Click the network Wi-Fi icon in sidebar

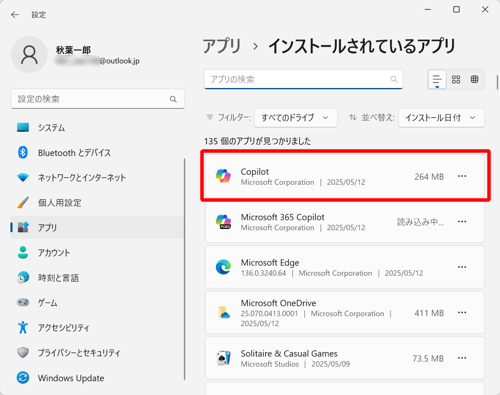[23, 178]
